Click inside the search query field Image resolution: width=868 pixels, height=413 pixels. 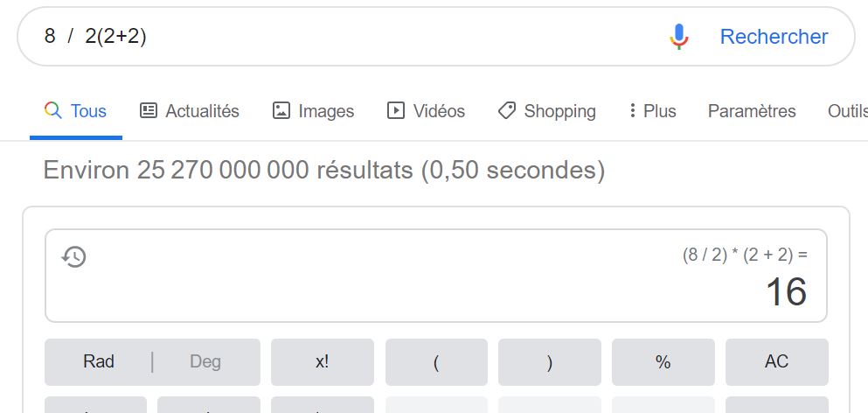pos(350,37)
